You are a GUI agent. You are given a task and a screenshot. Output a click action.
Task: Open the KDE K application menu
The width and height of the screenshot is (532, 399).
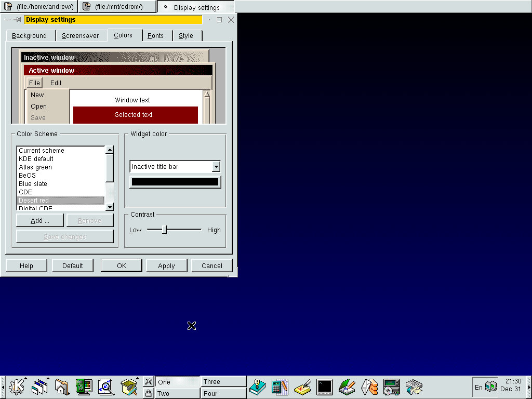[17, 387]
